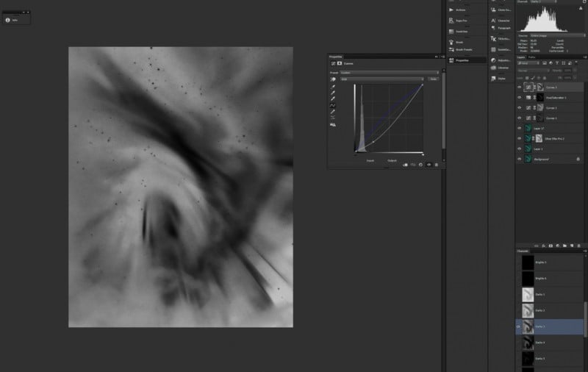Hide the Background layer using its eye
Screen dimensions: 588x372
click(x=520, y=159)
